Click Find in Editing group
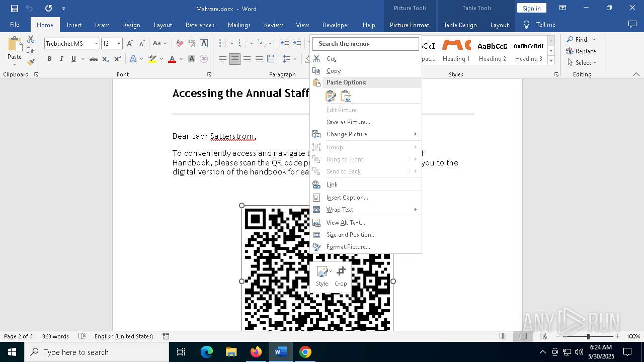 [577, 39]
